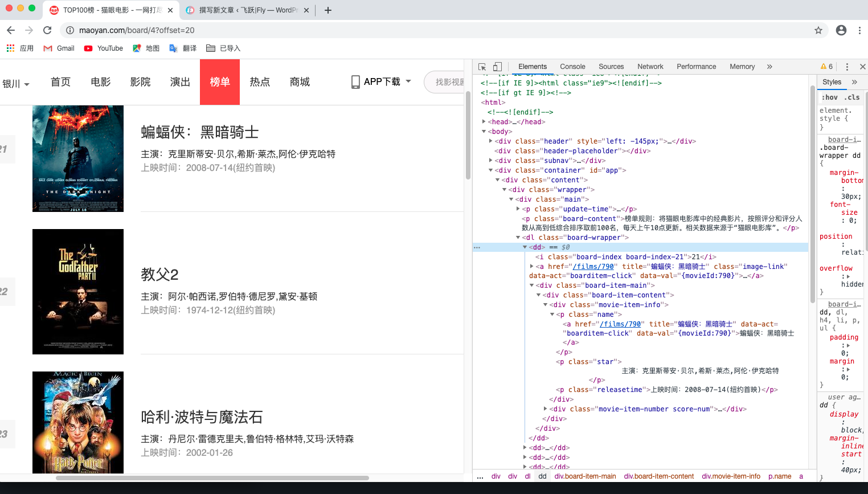The image size is (868, 494).
Task: Show more Styles pane tabs
Action: (x=854, y=82)
